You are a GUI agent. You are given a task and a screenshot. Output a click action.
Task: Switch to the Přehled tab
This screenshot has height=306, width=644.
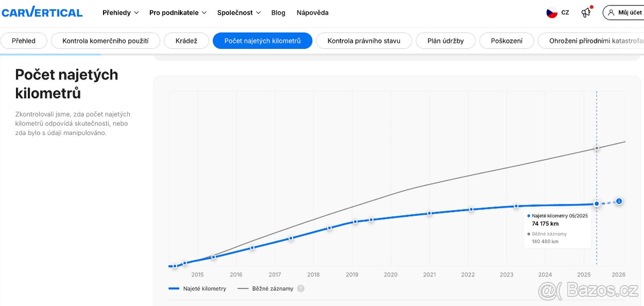24,41
